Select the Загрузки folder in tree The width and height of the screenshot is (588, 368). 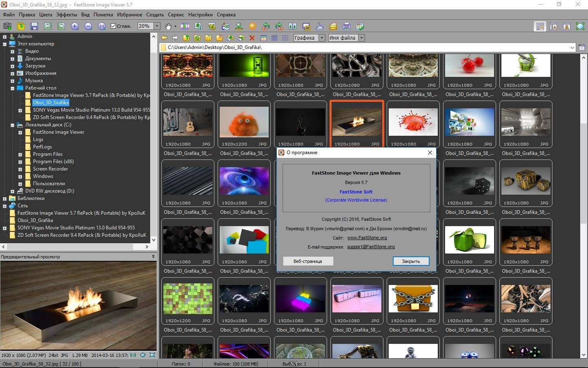tap(35, 66)
